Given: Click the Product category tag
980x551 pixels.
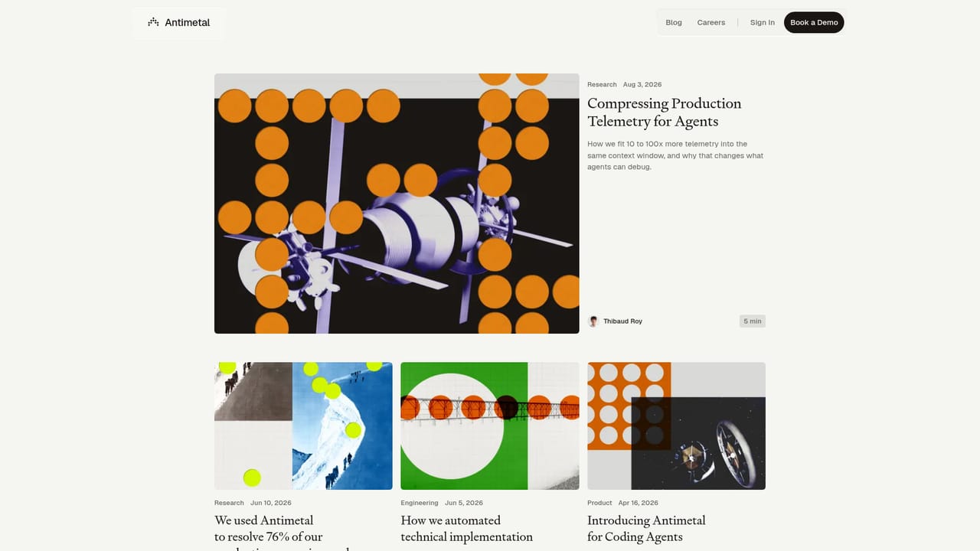Looking at the screenshot, I should tap(599, 503).
